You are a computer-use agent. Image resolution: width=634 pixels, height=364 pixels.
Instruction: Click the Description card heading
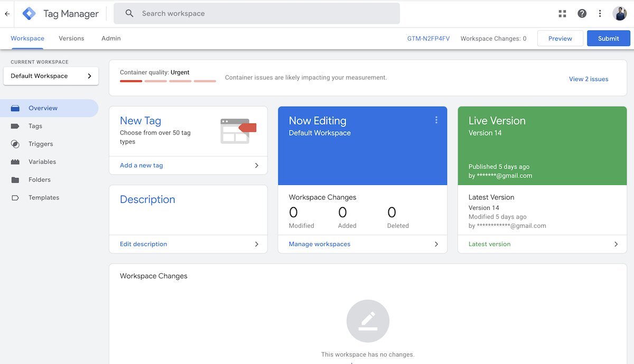pos(147,200)
